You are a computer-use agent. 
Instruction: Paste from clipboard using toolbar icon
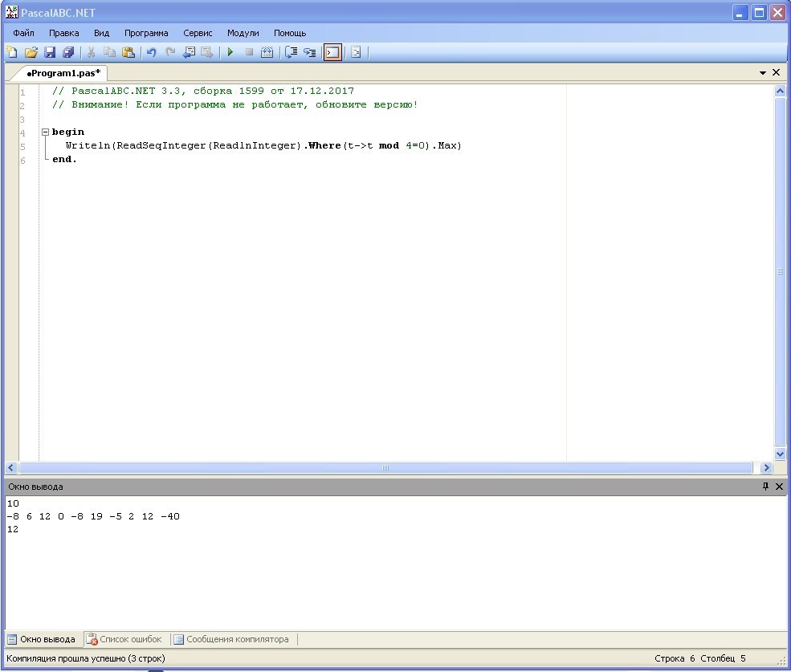point(128,53)
